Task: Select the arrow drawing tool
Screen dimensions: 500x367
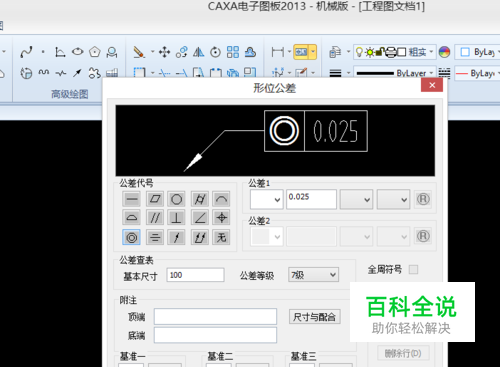Action: point(77,72)
